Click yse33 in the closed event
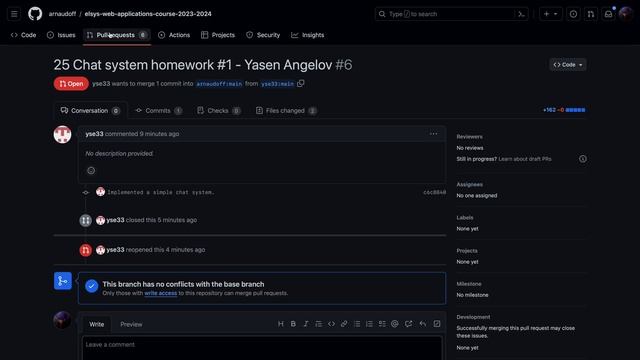 (x=115, y=220)
